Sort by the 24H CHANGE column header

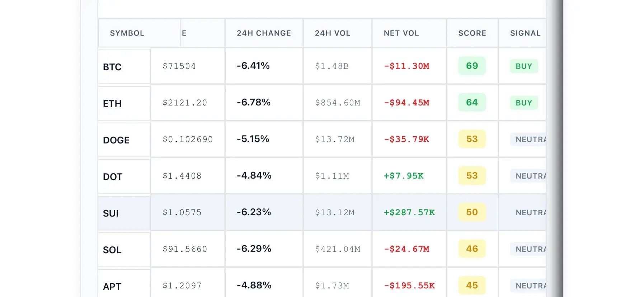[x=264, y=33]
